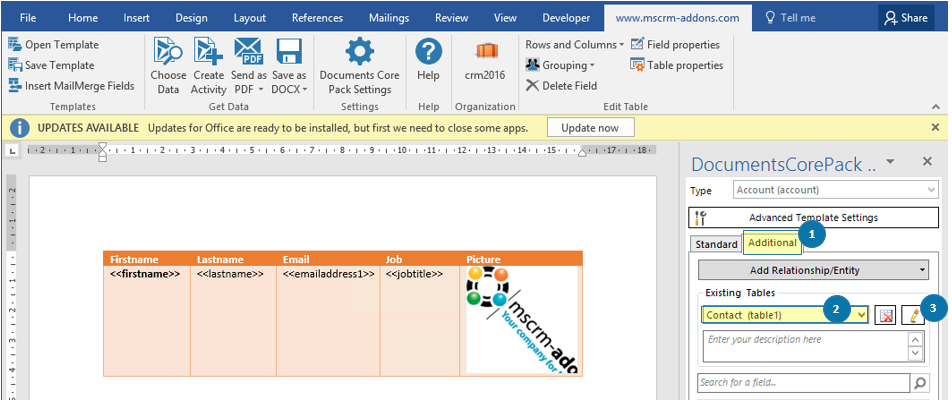This screenshot has width=952, height=400.
Task: Click Advanced Template Settings button
Action: pyautogui.click(x=813, y=217)
